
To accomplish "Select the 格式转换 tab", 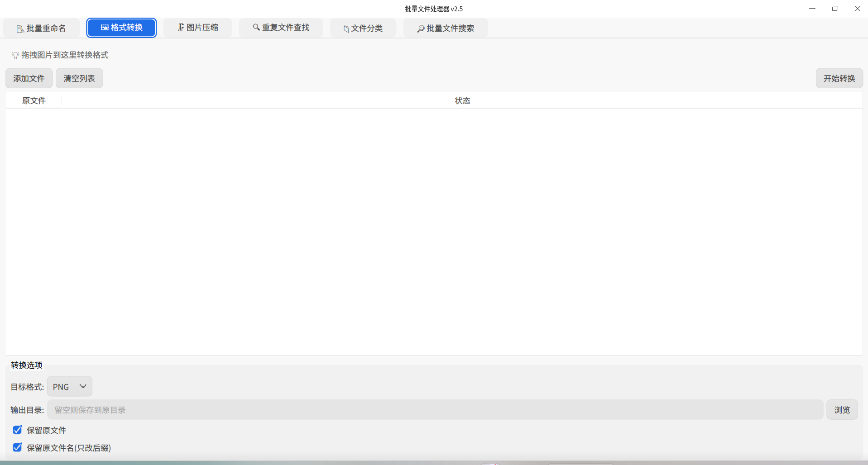I will point(121,28).
